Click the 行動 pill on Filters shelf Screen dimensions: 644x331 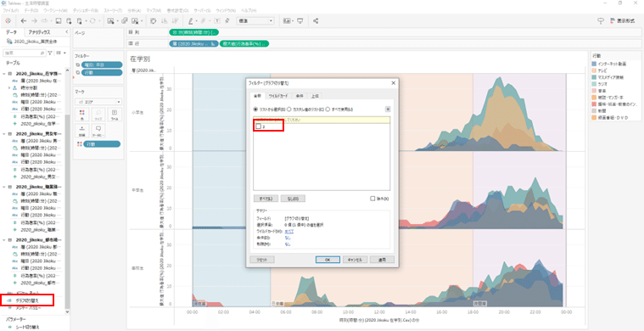pos(102,73)
